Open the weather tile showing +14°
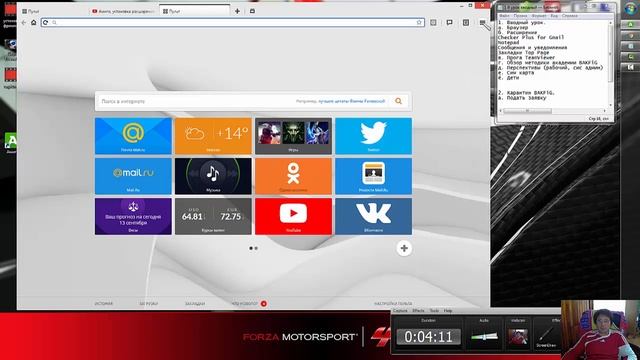640x360 pixels. coord(213,136)
